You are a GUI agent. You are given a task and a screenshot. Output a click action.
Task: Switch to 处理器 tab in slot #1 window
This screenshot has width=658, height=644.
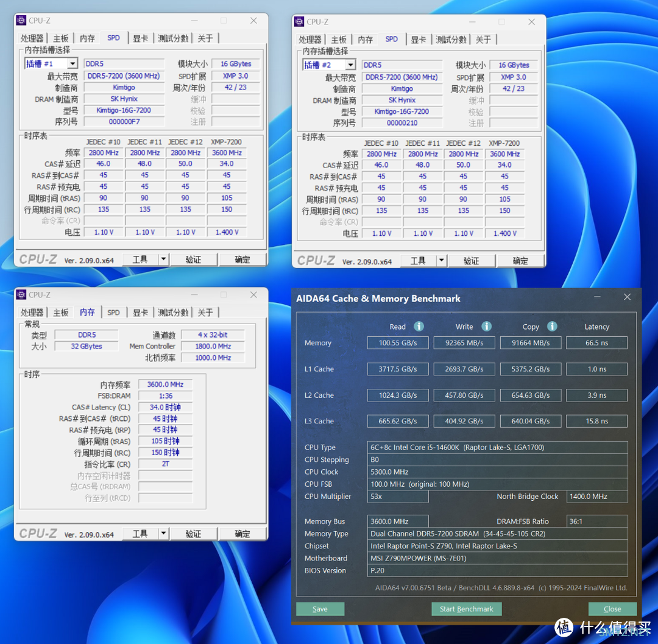(32, 38)
